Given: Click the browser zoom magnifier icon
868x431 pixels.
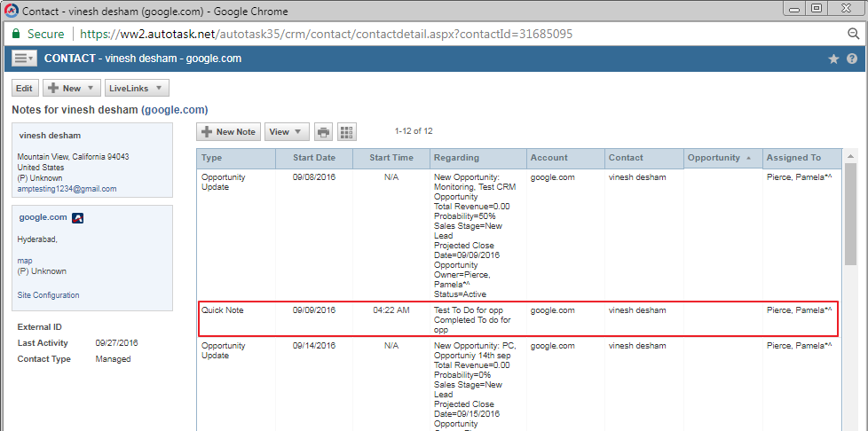Looking at the screenshot, I should pos(854,34).
